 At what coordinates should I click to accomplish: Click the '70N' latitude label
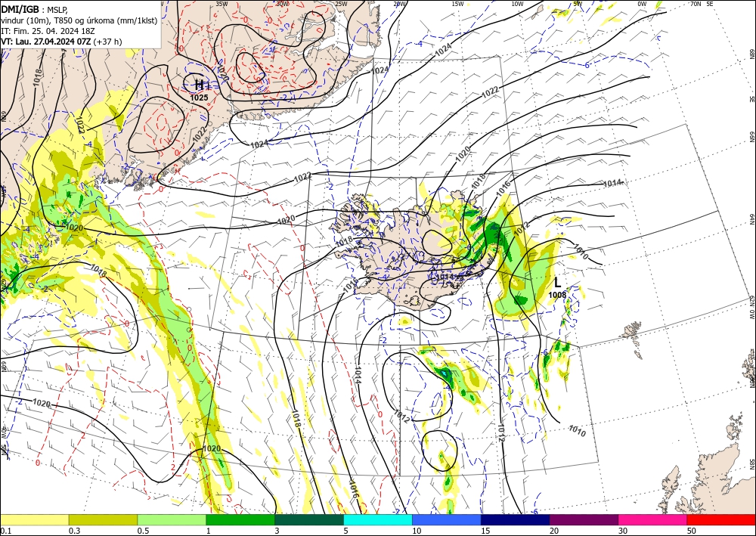coord(695,4)
